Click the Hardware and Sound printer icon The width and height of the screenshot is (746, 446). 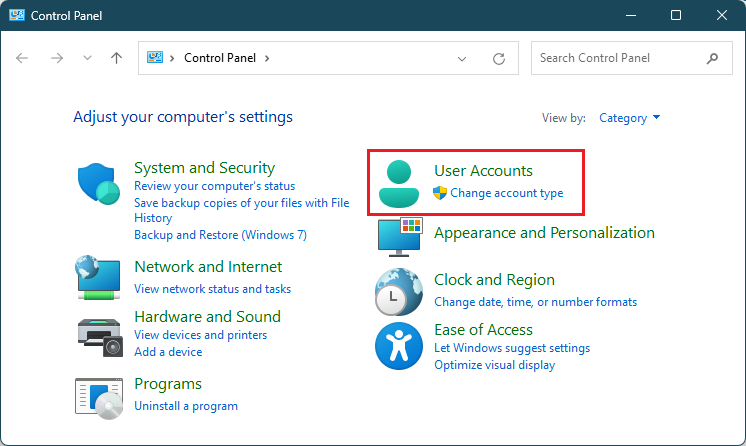pyautogui.click(x=99, y=335)
